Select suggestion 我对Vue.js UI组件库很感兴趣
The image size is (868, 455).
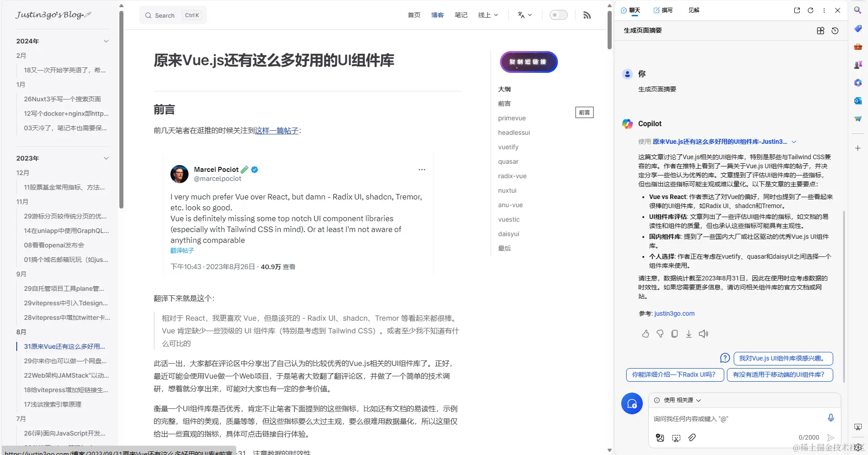783,358
